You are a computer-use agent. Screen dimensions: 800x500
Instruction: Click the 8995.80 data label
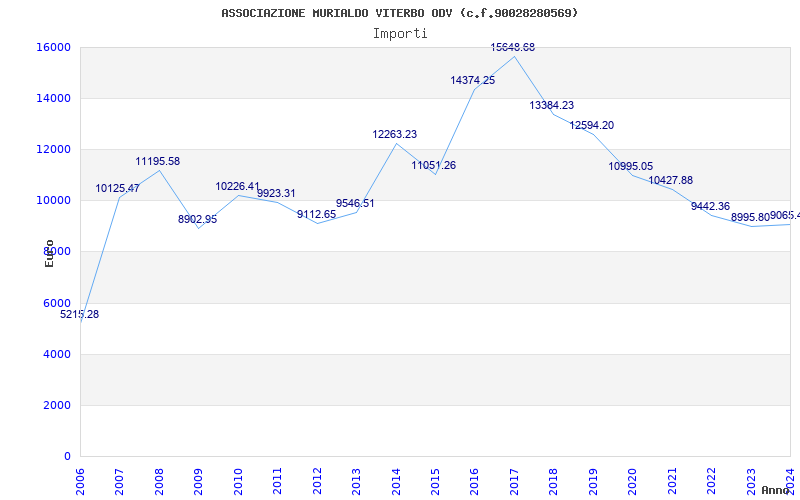click(x=750, y=217)
